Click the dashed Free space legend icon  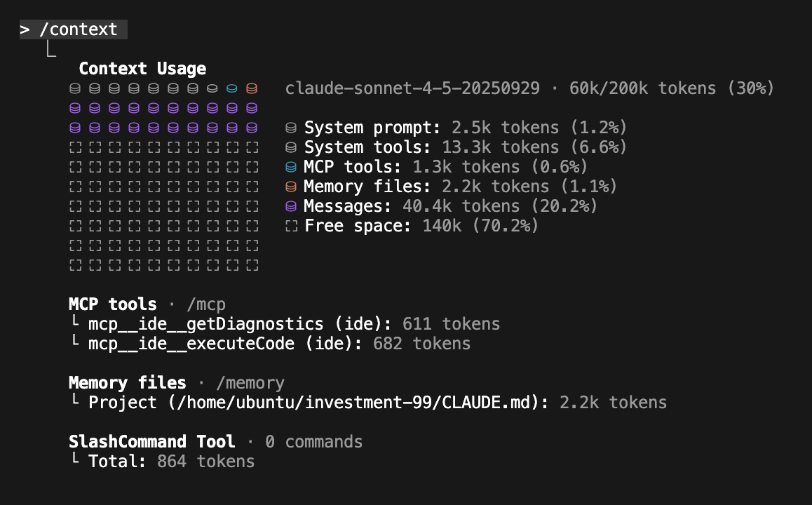[x=291, y=227]
